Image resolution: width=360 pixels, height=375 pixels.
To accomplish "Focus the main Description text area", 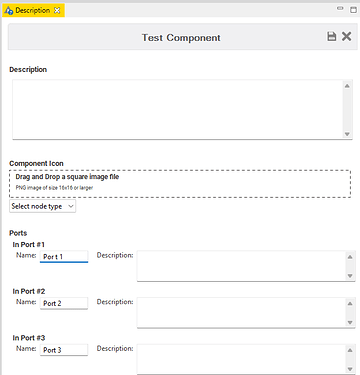I will 178,109.
